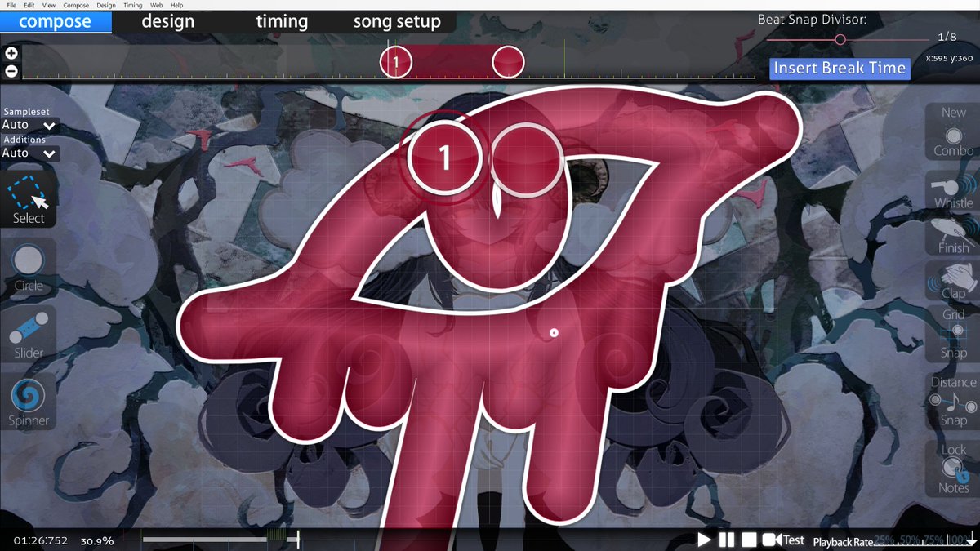Pause playback with the pause button
The height and width of the screenshot is (551, 980).
coord(726,540)
